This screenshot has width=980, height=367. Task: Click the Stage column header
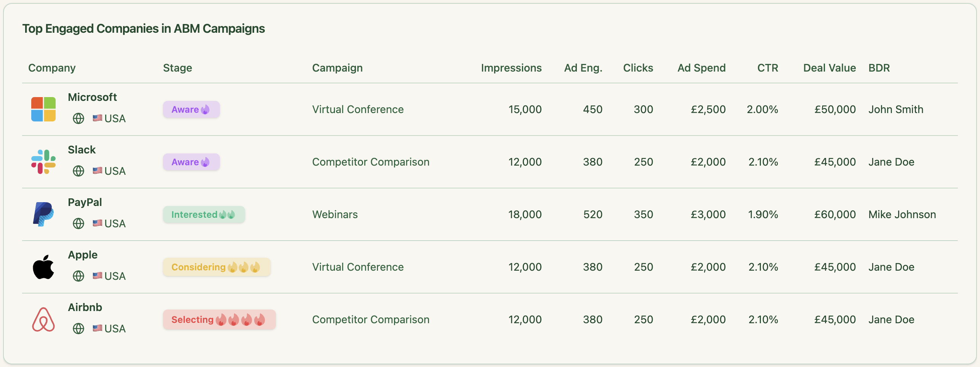(x=177, y=68)
